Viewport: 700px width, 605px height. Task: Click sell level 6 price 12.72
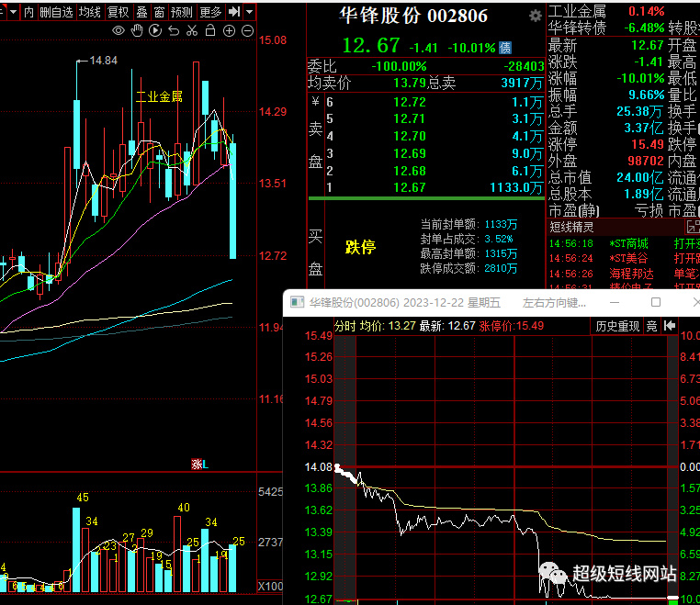(410, 102)
